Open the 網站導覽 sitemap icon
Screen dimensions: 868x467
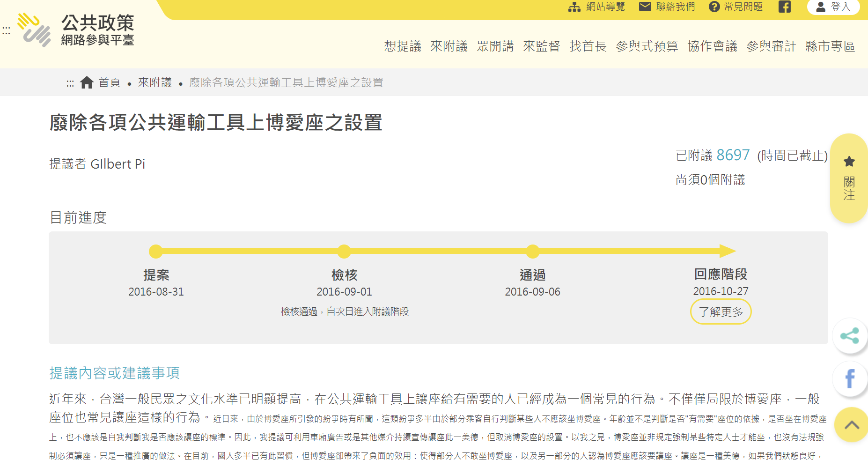pyautogui.click(x=574, y=7)
